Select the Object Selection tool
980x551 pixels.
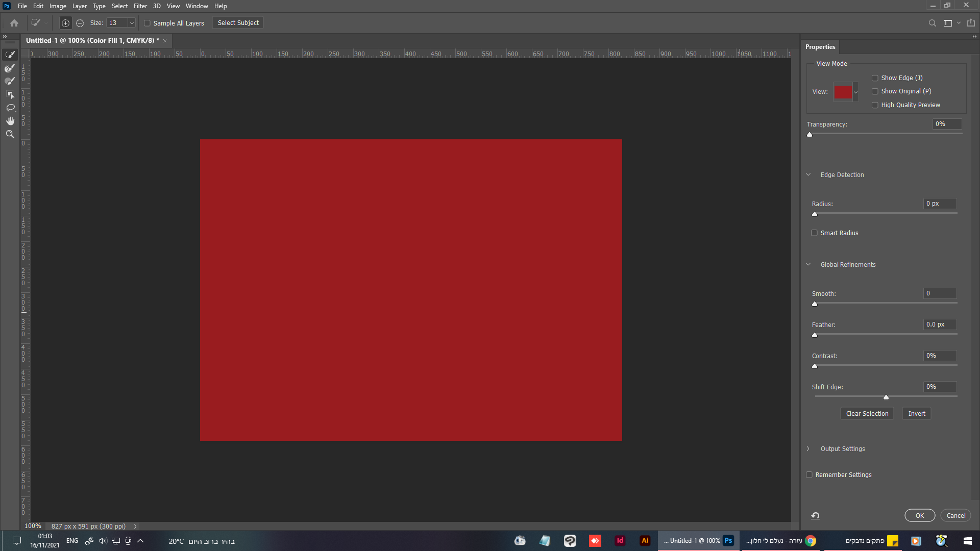(10, 94)
